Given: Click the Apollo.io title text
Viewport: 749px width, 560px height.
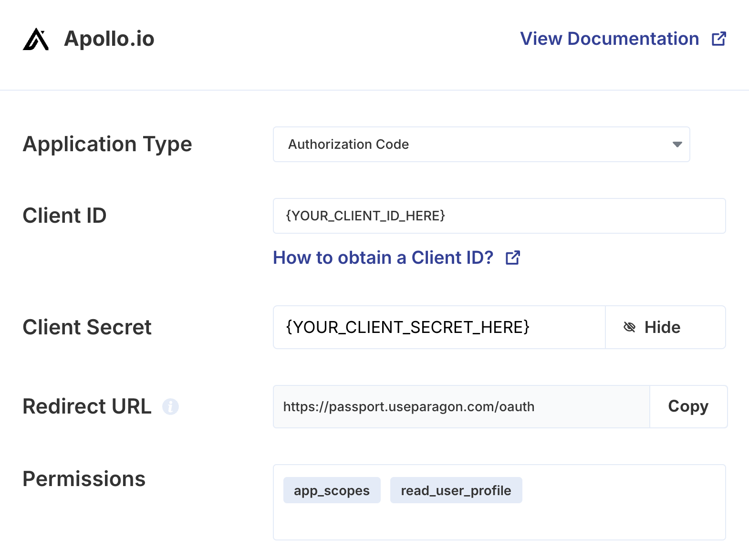Looking at the screenshot, I should point(109,39).
